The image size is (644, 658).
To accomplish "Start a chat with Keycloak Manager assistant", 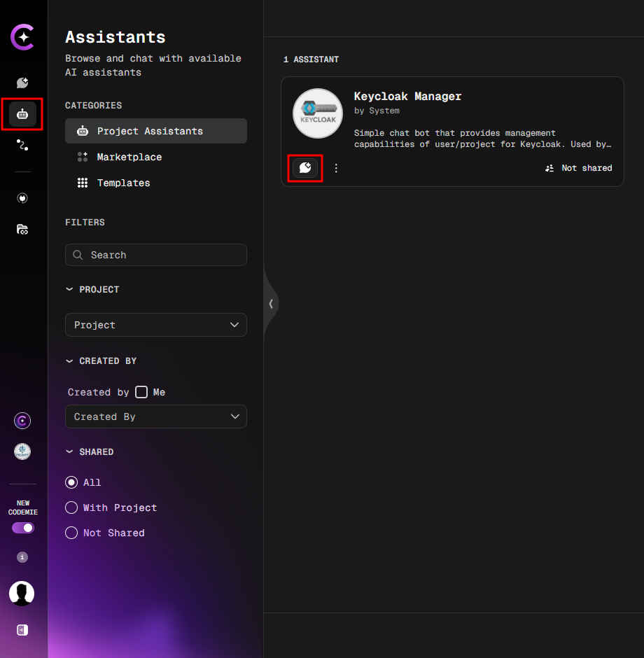I will pyautogui.click(x=304, y=168).
